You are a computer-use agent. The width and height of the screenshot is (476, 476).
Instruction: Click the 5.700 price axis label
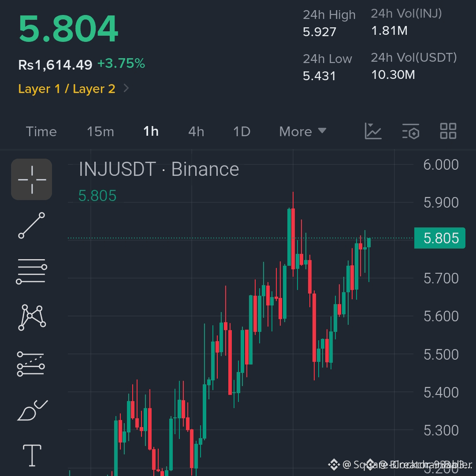coord(441,279)
